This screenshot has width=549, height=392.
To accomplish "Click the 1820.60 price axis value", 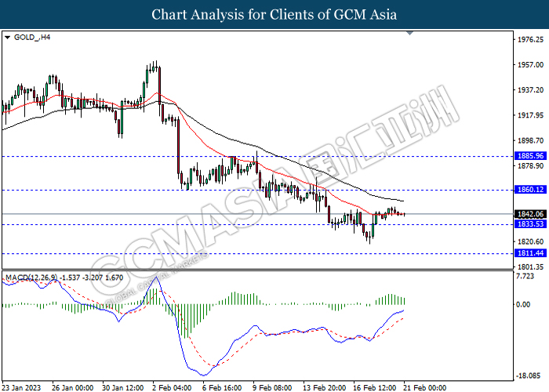I will [x=530, y=241].
